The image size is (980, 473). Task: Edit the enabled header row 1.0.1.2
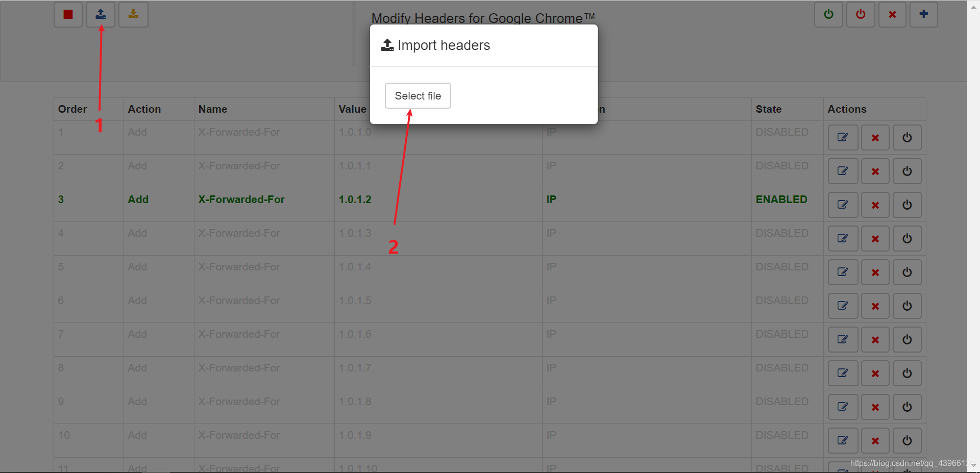pos(843,205)
